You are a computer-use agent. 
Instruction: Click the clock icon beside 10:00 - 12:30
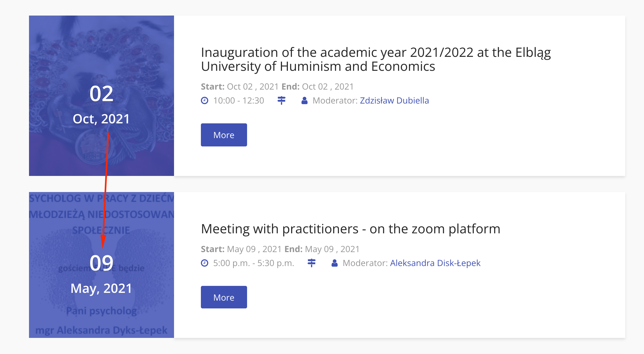point(205,101)
